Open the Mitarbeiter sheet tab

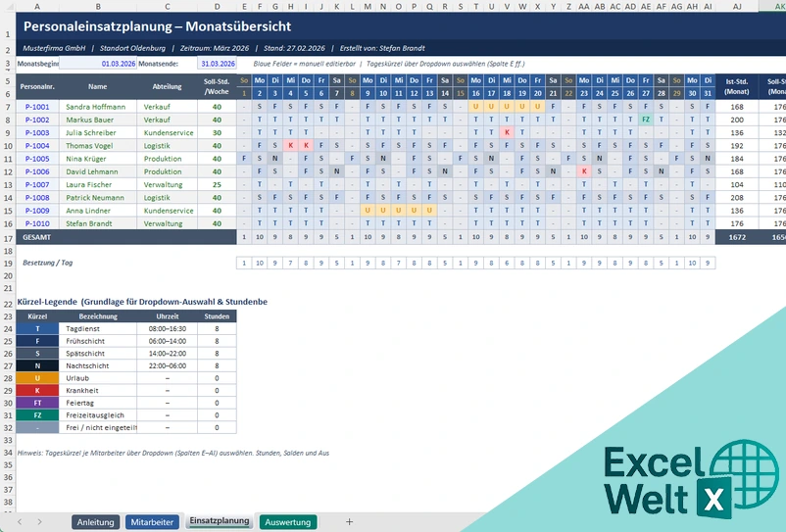tap(152, 522)
